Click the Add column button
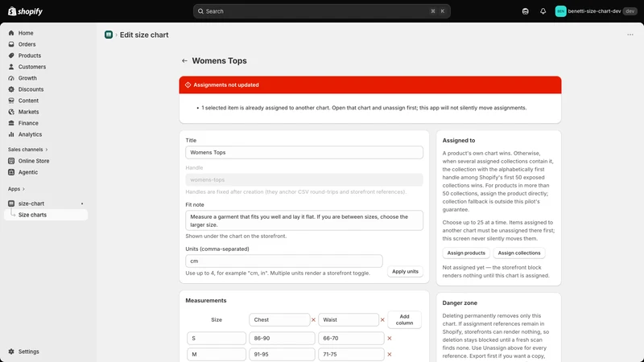This screenshot has width=644, height=362. pyautogui.click(x=405, y=319)
